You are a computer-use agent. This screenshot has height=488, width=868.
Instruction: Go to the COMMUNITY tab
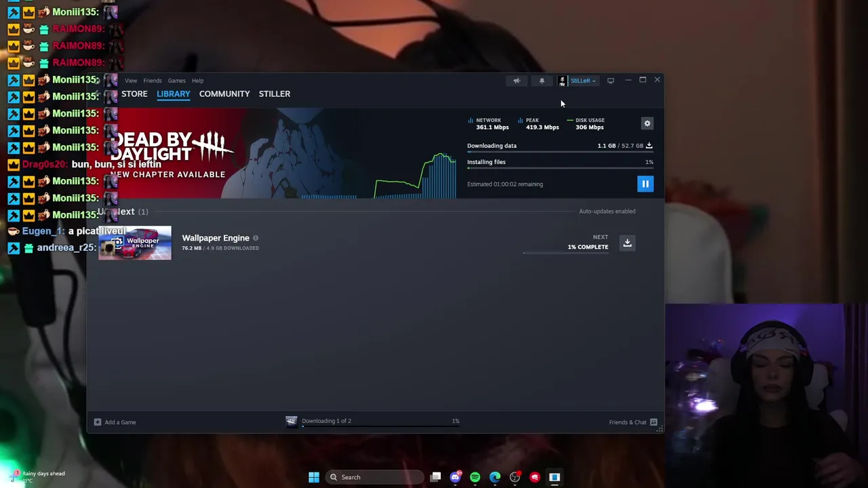[x=224, y=94]
